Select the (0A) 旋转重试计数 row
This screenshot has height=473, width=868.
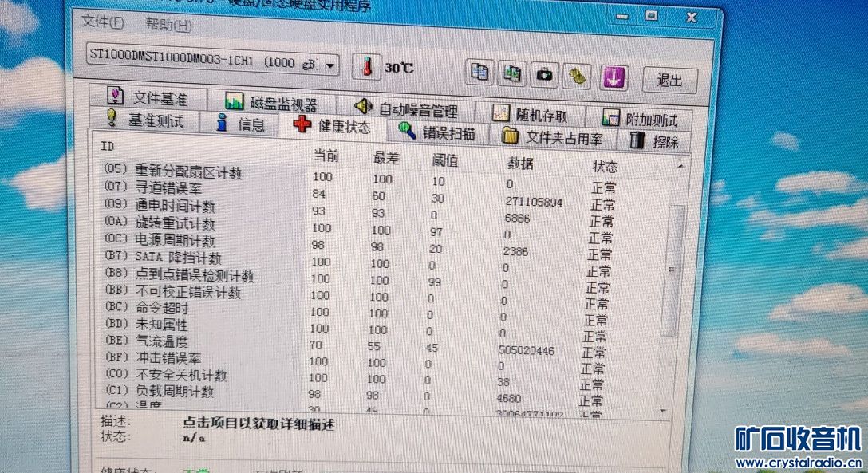pyautogui.click(x=360, y=228)
